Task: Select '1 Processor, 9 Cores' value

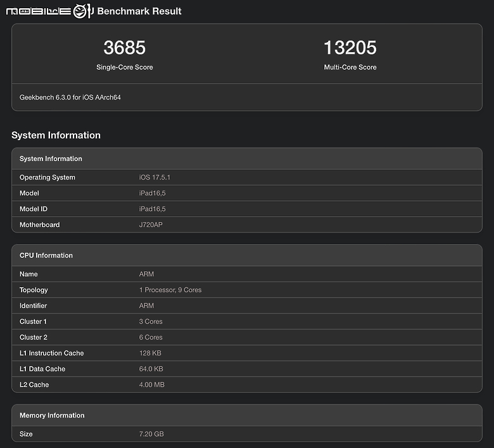Action: [x=170, y=290]
